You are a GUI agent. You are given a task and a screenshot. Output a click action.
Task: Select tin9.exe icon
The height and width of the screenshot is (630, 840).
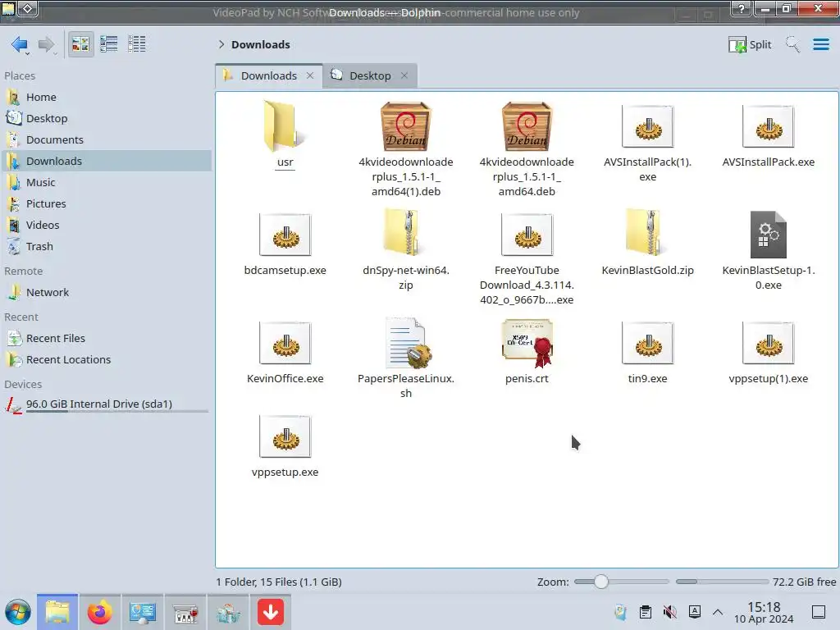click(x=647, y=343)
